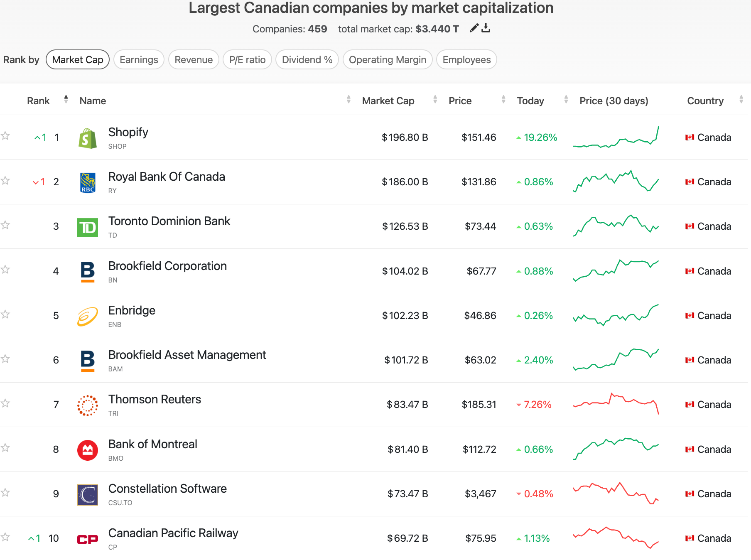The height and width of the screenshot is (560, 751).
Task: Toggle favorite star for Enbridge
Action: (x=5, y=314)
